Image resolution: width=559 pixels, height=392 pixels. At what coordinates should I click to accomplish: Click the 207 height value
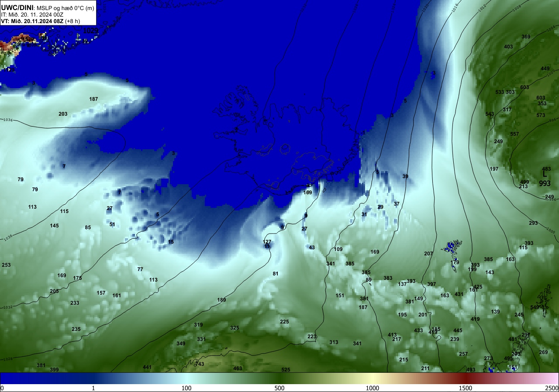428,254
